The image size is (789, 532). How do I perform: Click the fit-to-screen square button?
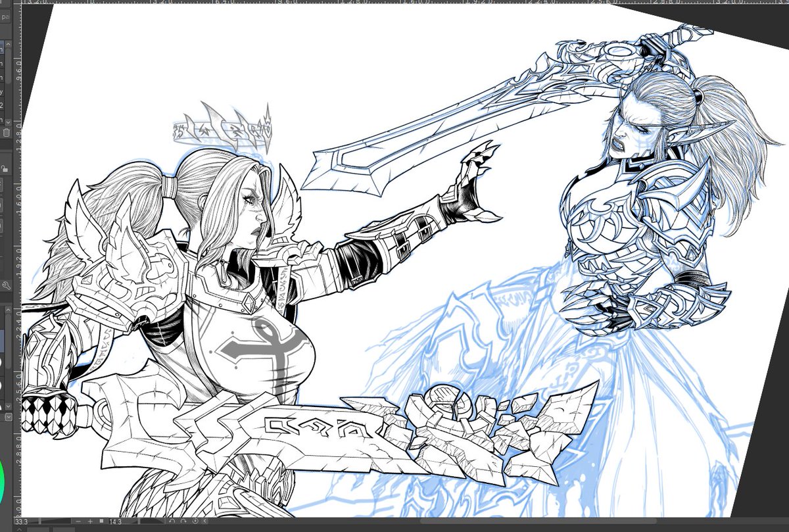click(x=101, y=521)
